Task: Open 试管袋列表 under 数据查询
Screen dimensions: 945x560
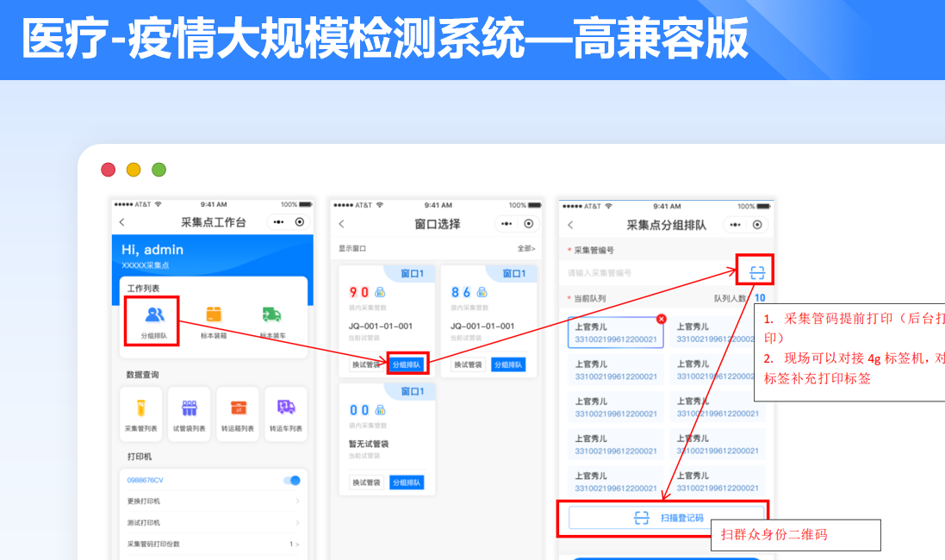Action: (190, 414)
